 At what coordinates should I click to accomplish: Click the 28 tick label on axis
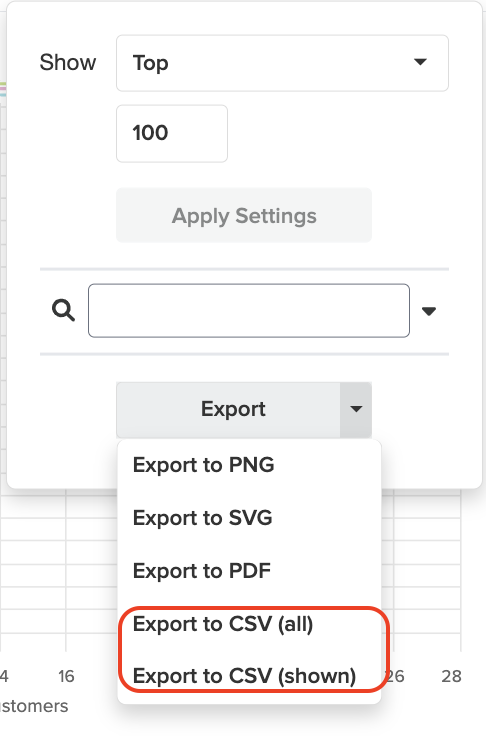coord(451,676)
